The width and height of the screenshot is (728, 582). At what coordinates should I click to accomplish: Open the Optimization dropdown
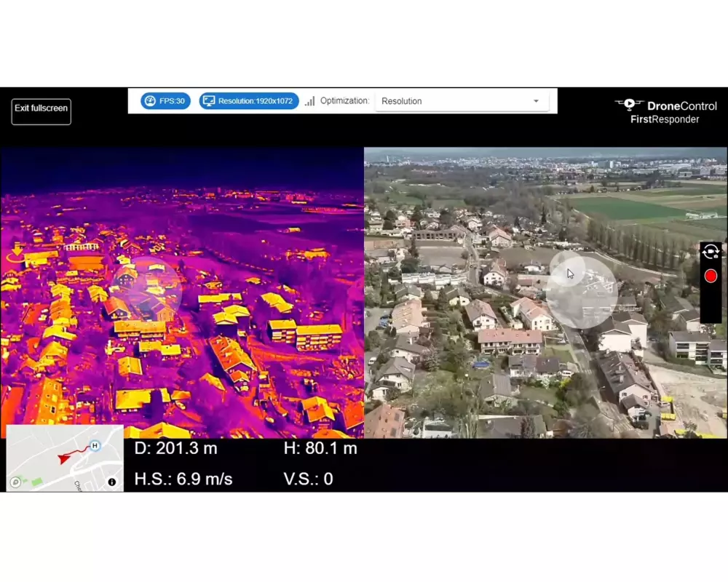(x=461, y=101)
